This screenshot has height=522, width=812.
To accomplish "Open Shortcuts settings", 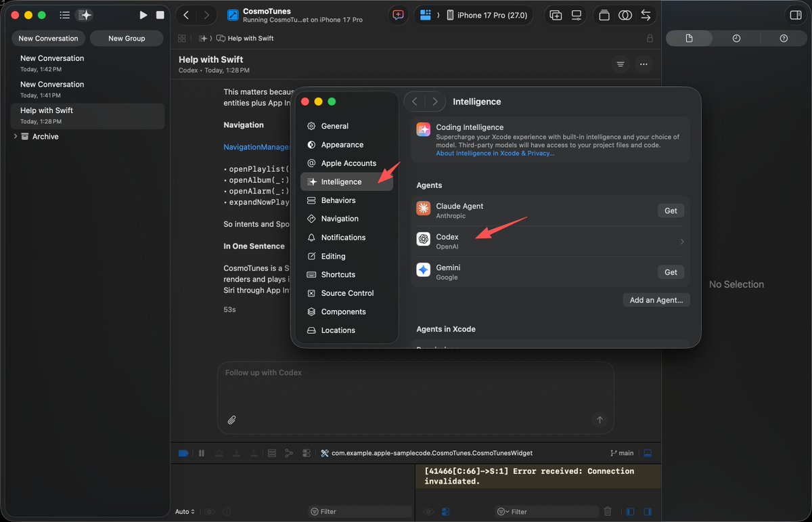I will click(x=346, y=274).
